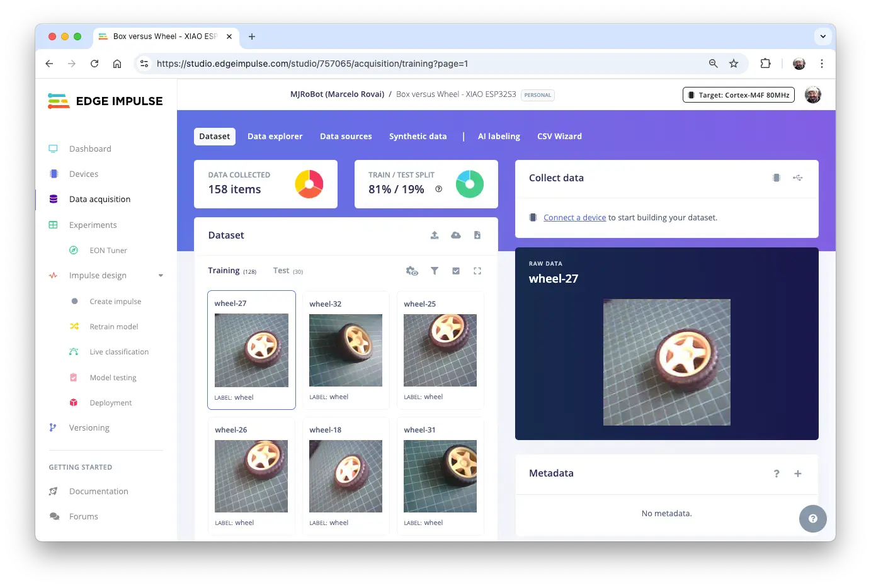
Task: Click the help icon beside train/test split
Action: point(439,189)
